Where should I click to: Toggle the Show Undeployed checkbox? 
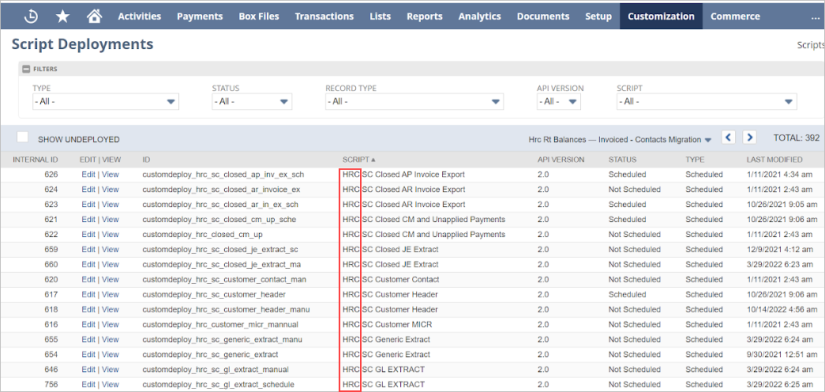(x=23, y=137)
